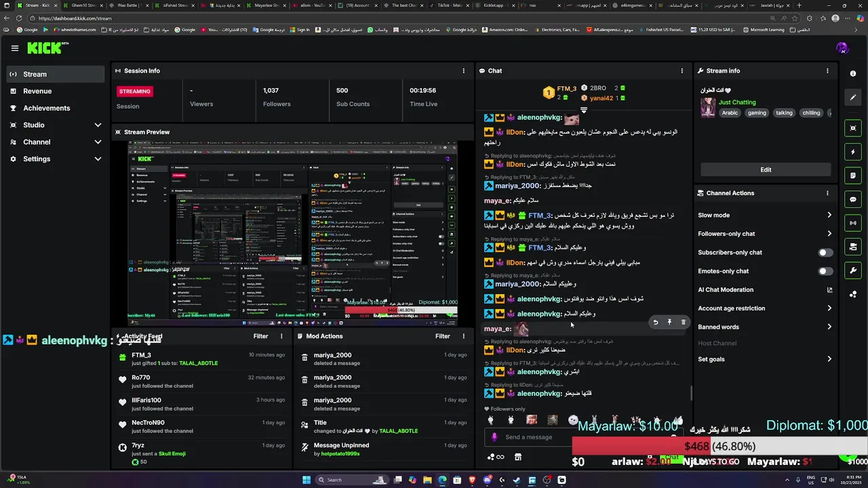Click Stream Preview video thumbnail
Viewport: 868px width, 488px height.
point(293,232)
